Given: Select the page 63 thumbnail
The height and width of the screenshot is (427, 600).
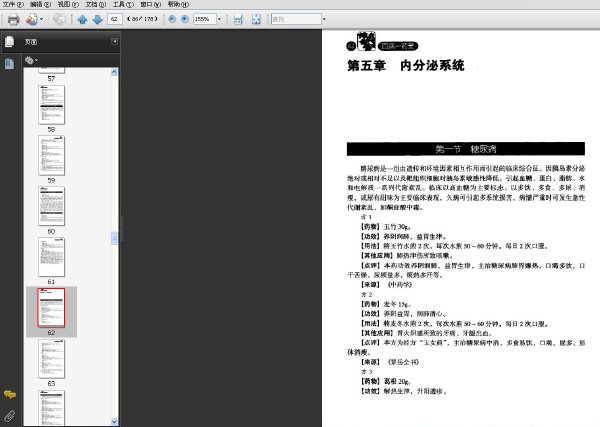Looking at the screenshot, I should click(52, 359).
